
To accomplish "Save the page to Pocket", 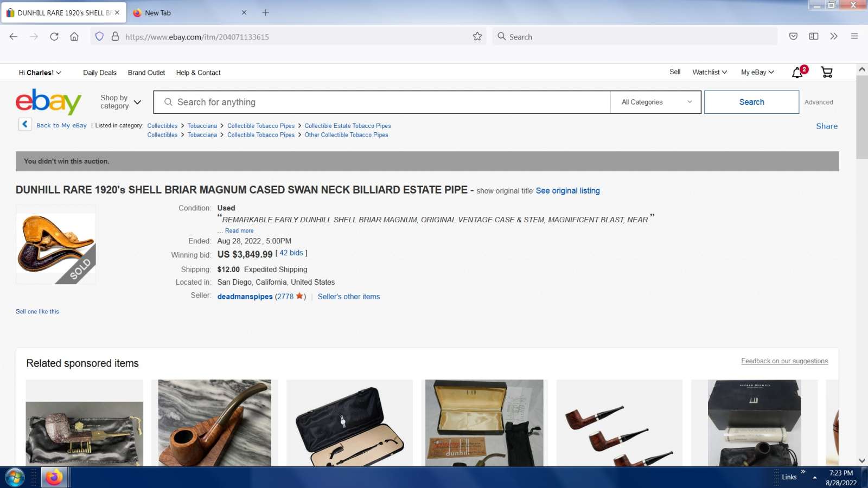I will pyautogui.click(x=793, y=36).
